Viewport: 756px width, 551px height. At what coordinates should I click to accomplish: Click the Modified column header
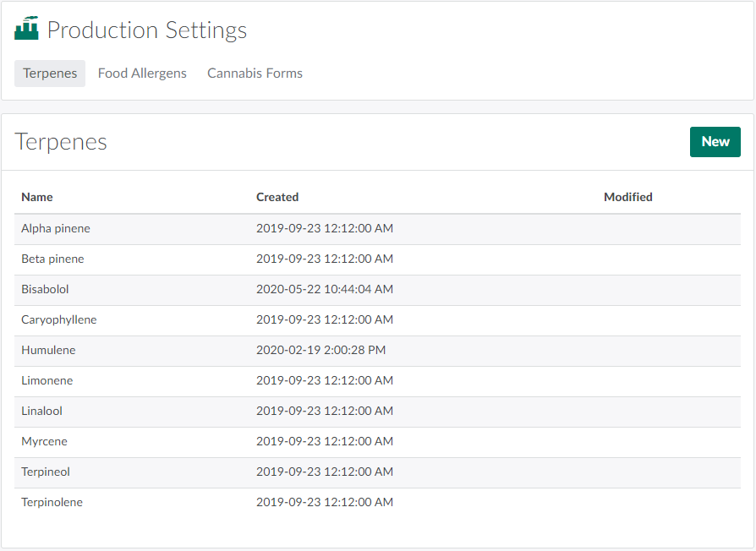point(627,197)
